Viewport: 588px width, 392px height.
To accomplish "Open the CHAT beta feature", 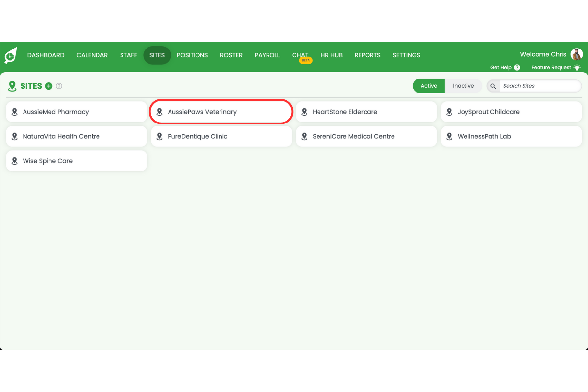I will coord(300,55).
